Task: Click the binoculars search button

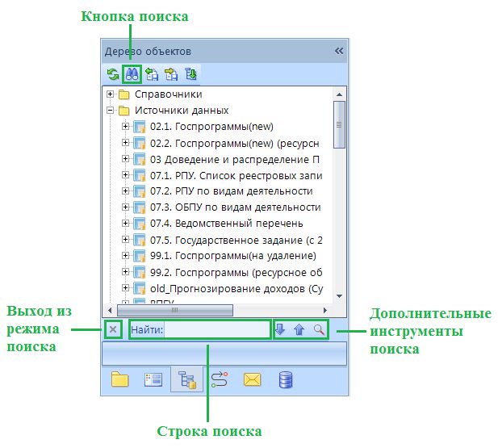Action: (x=131, y=74)
